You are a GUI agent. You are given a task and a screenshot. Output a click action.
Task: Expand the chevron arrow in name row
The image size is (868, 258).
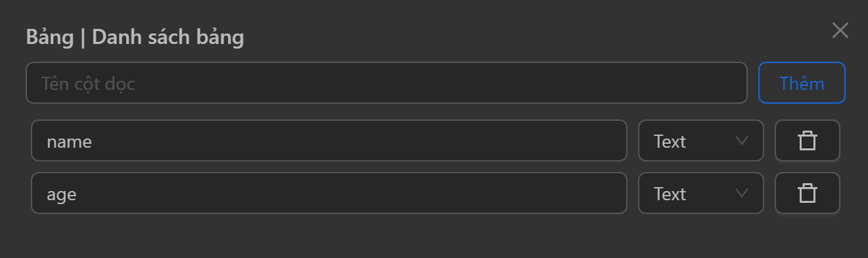pyautogui.click(x=742, y=140)
